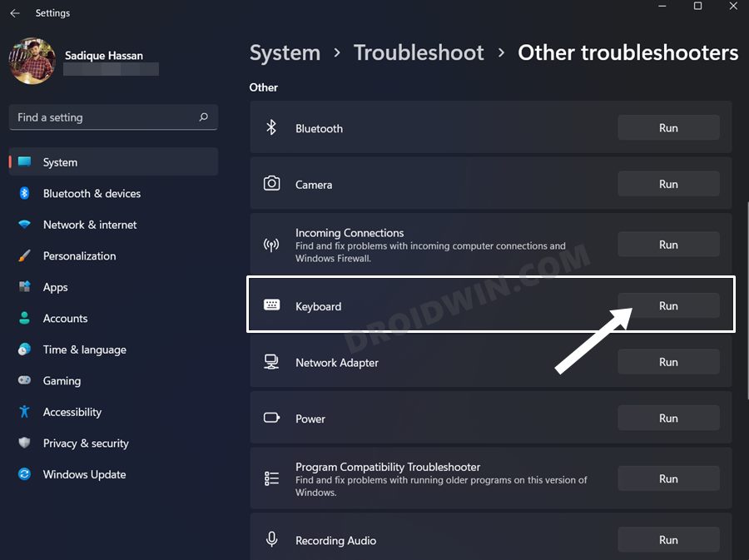This screenshot has width=749, height=560.
Task: Switch to Windows Update section
Action: click(84, 474)
